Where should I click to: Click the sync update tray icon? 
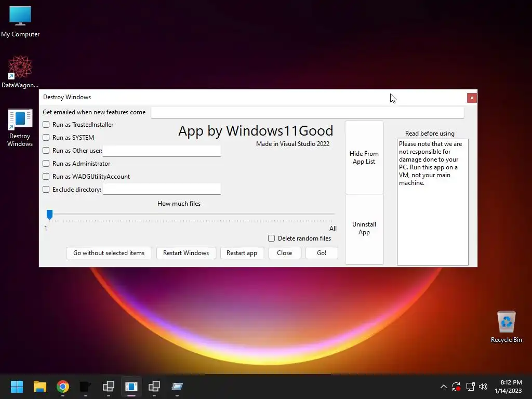(x=456, y=387)
